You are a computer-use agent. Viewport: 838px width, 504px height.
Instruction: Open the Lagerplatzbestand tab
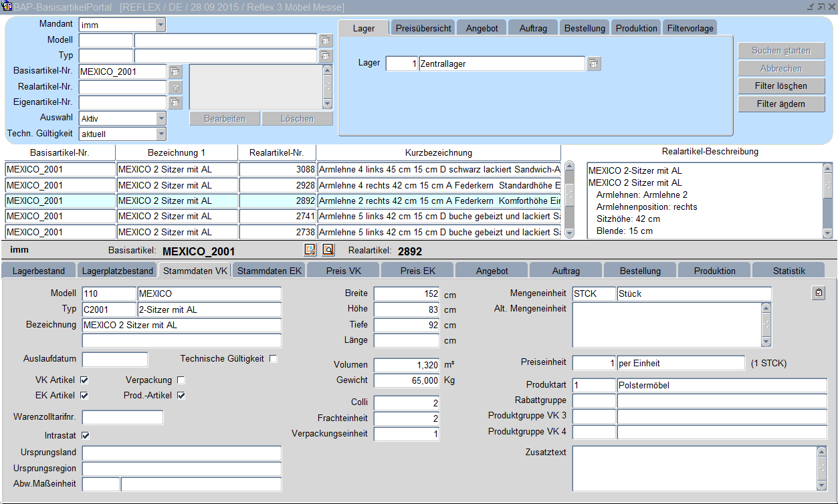117,271
